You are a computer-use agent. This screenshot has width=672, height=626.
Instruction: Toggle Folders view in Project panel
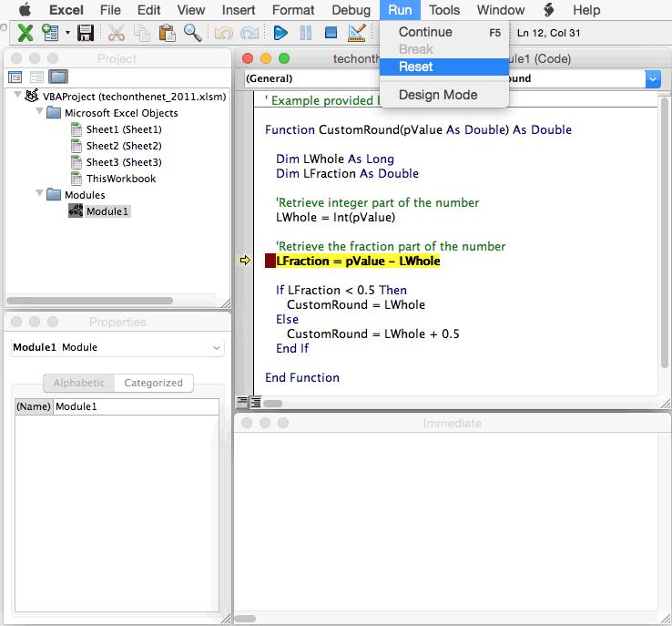58,77
